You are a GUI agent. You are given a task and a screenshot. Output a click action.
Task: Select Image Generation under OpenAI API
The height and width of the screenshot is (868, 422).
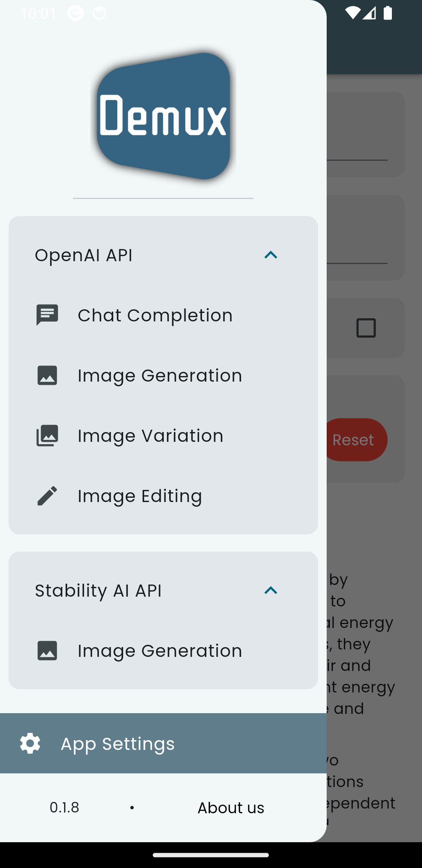(x=160, y=375)
